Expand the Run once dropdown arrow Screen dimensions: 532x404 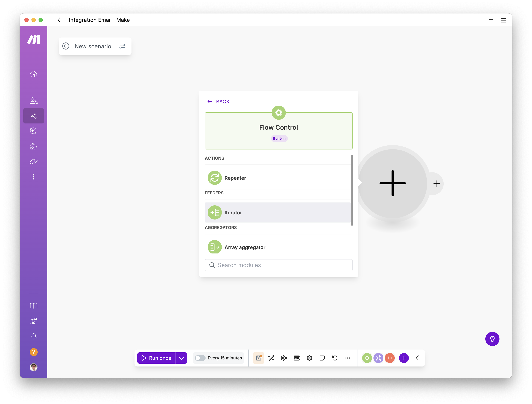click(x=182, y=358)
